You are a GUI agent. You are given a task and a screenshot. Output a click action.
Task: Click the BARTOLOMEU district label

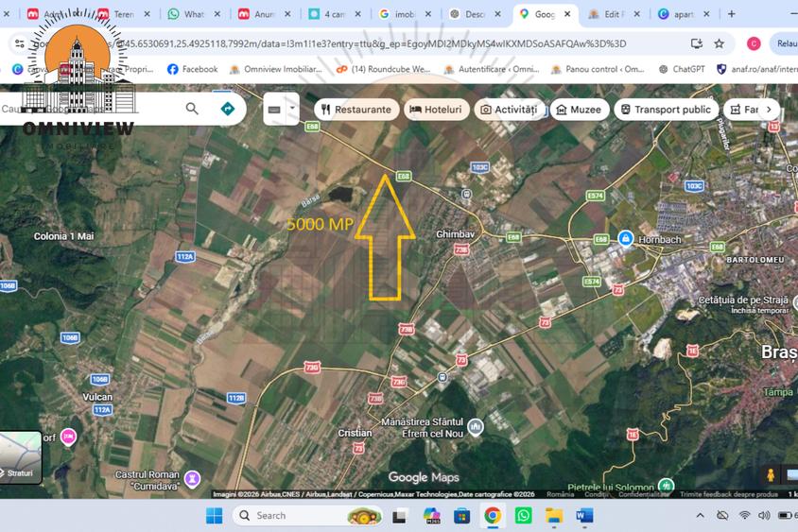pyautogui.click(x=755, y=260)
